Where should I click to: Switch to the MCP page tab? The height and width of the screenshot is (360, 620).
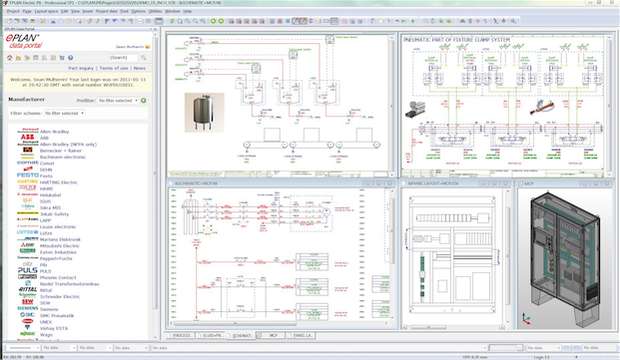(x=273, y=335)
